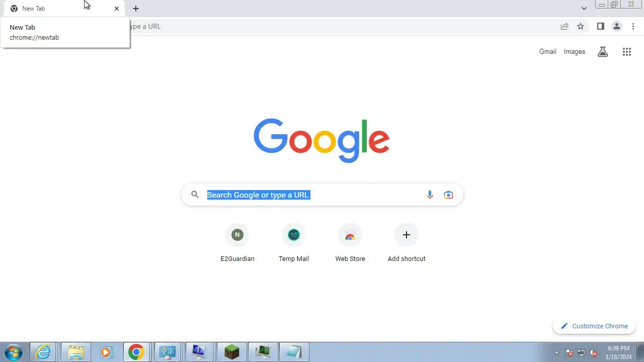Image resolution: width=644 pixels, height=362 pixels.
Task: Click the share page icon
Action: pos(565,26)
